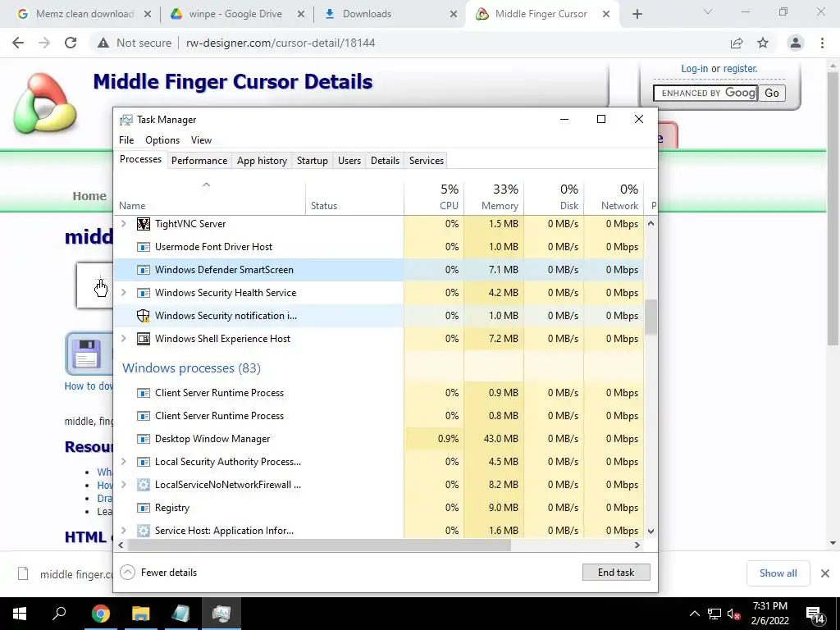Open the View menu in Task Manager
Image resolution: width=840 pixels, height=630 pixels.
[x=201, y=140]
